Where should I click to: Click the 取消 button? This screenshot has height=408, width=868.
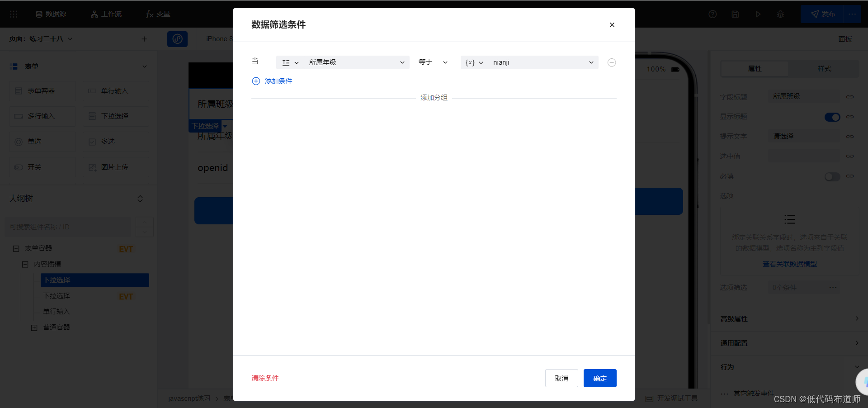click(x=561, y=378)
